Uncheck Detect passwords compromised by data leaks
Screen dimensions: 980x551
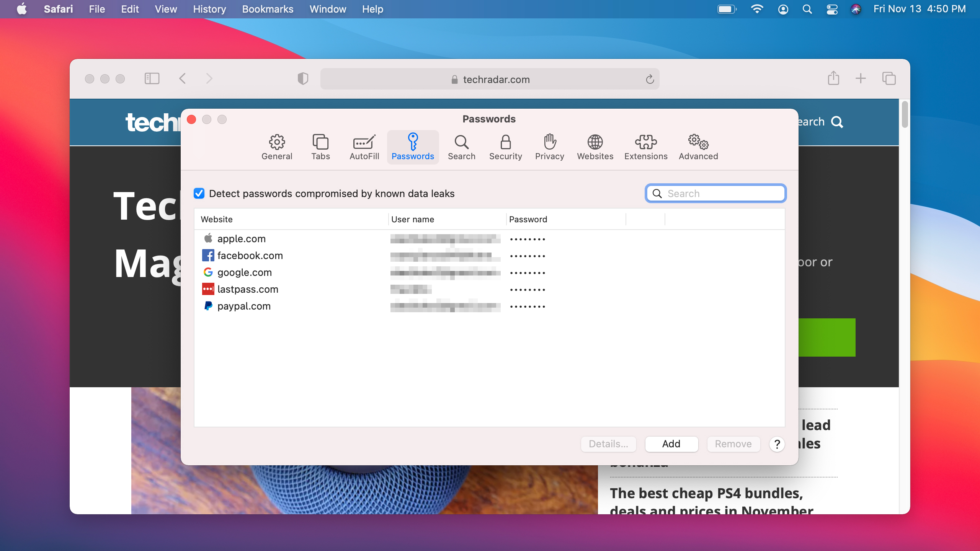(x=199, y=194)
